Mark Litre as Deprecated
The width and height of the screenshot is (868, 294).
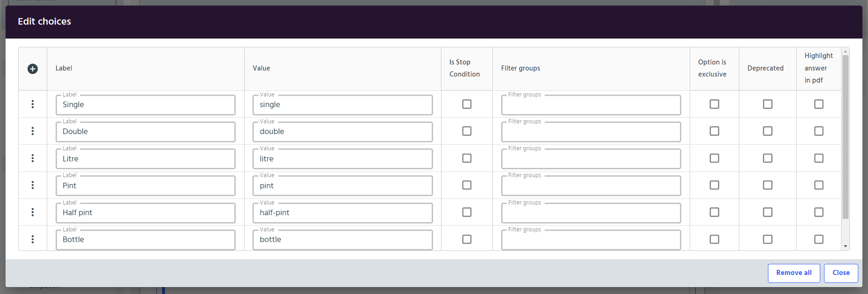tap(767, 158)
